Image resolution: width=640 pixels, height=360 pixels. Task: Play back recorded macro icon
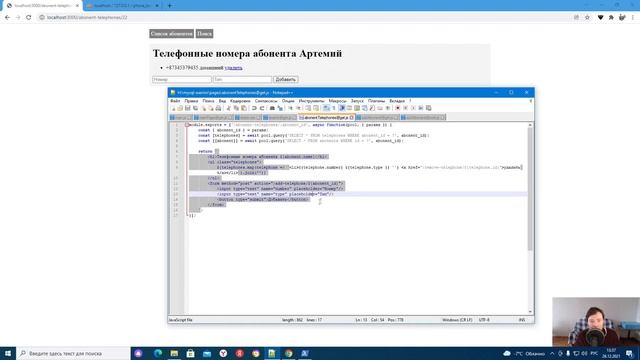coord(413,108)
